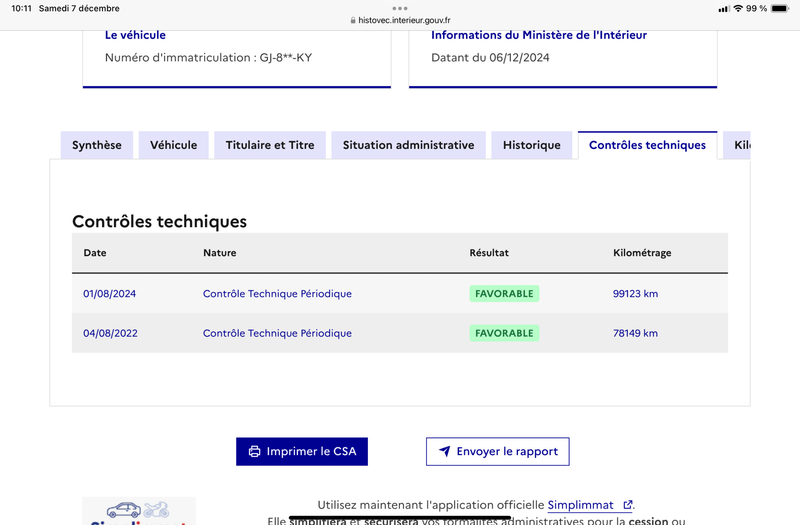Go to the Historique tab

(x=532, y=145)
